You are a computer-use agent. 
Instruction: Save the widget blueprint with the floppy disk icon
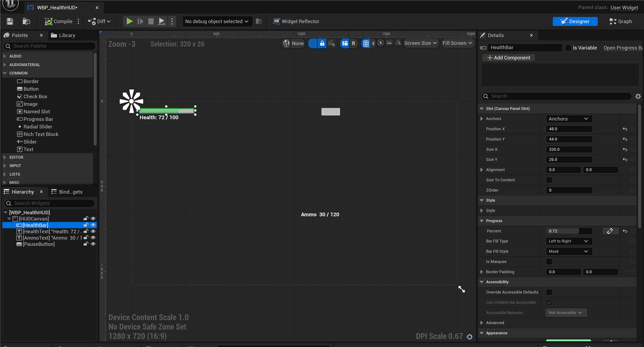10,21
